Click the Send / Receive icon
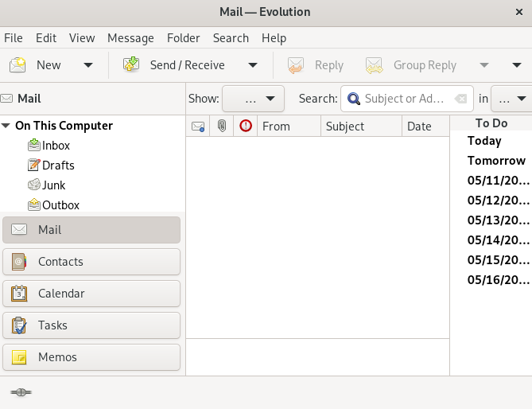 (131, 65)
